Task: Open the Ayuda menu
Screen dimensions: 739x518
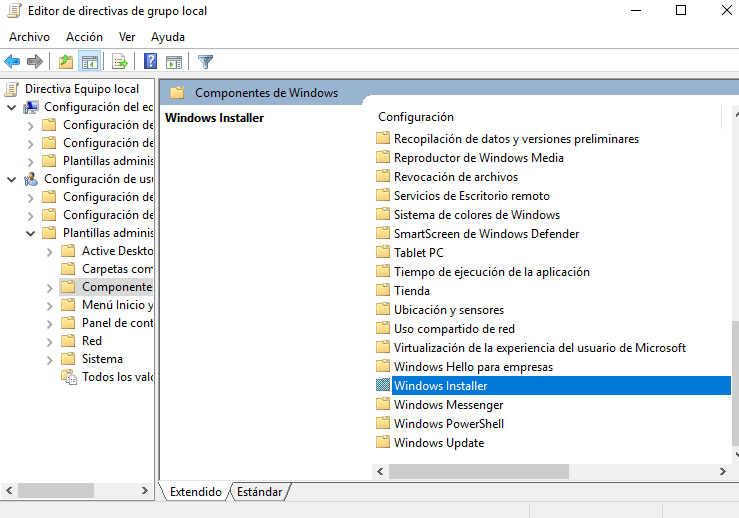Action: tap(168, 37)
